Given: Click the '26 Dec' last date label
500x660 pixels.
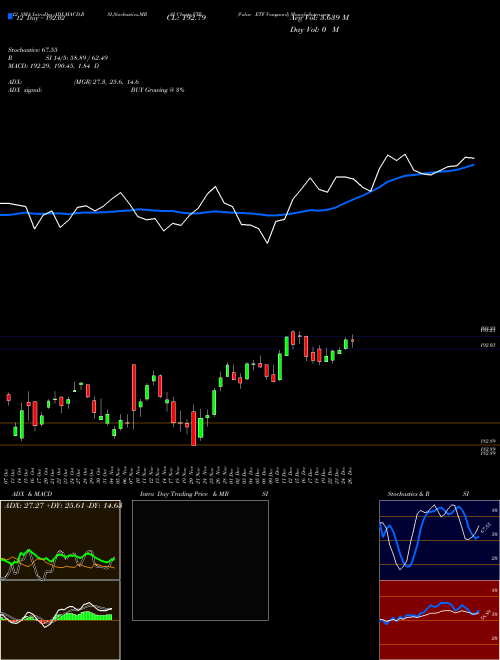Looking at the screenshot, I should pyautogui.click(x=351, y=475).
